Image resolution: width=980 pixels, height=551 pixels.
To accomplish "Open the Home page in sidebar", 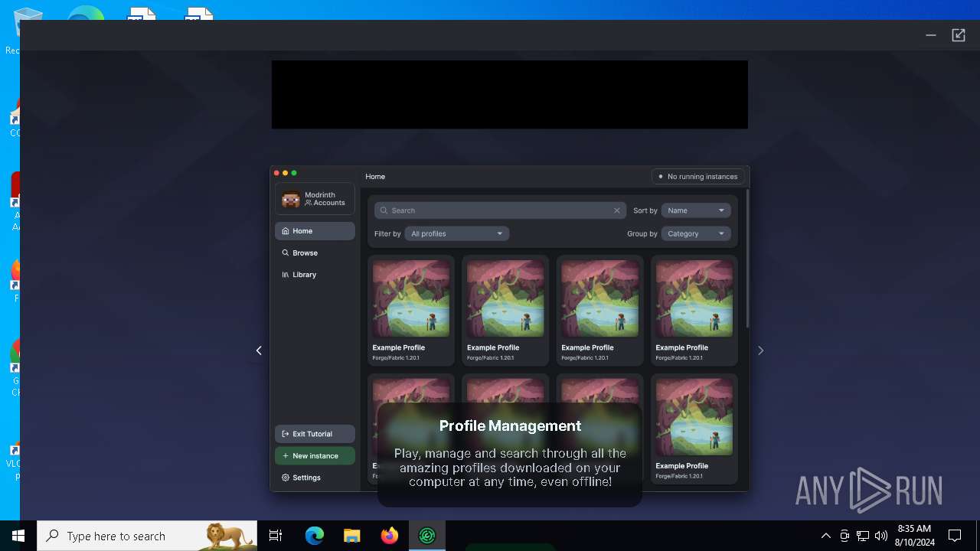I will [x=315, y=231].
